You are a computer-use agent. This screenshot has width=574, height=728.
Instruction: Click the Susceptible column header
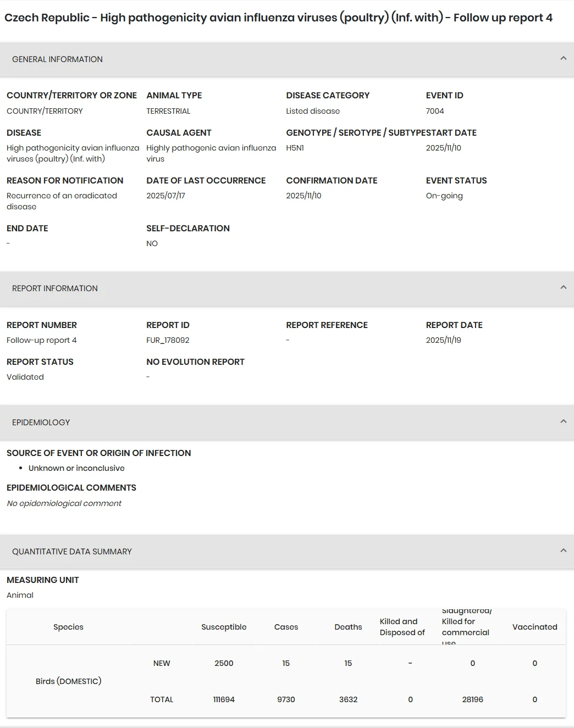coord(224,627)
